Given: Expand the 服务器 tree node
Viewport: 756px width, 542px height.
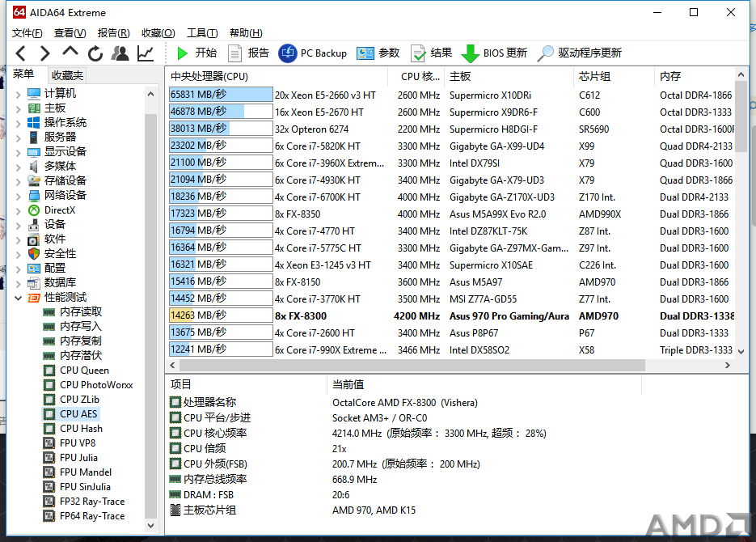Looking at the screenshot, I should coord(18,138).
